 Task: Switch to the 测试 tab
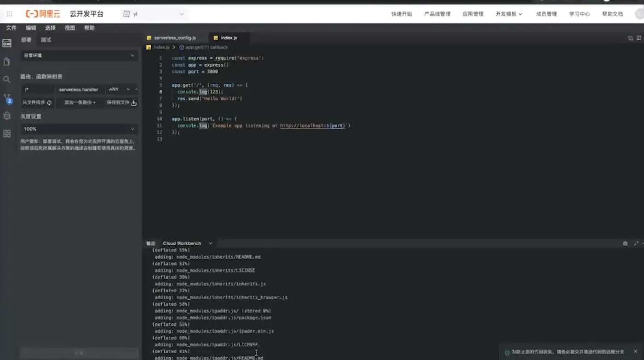click(x=46, y=40)
